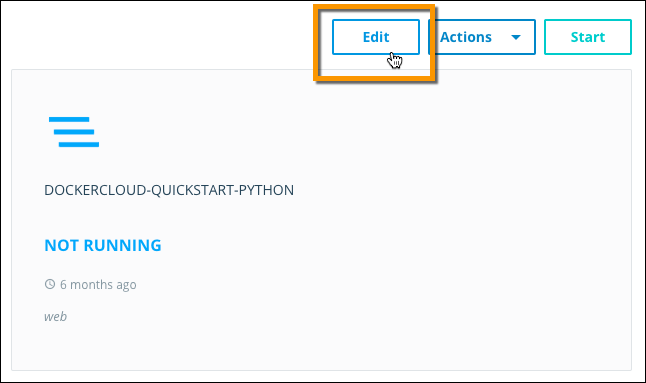Screen dimensions: 646x383
Task: Click the word DOCKERCLOUD in the stack name
Action: (95, 190)
